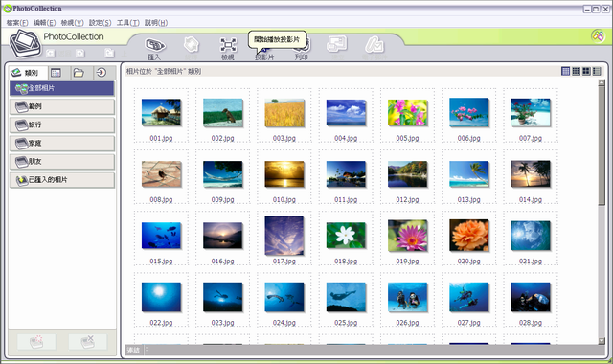
Task: Select thumbnail 006.jpg
Action: [x=469, y=113]
